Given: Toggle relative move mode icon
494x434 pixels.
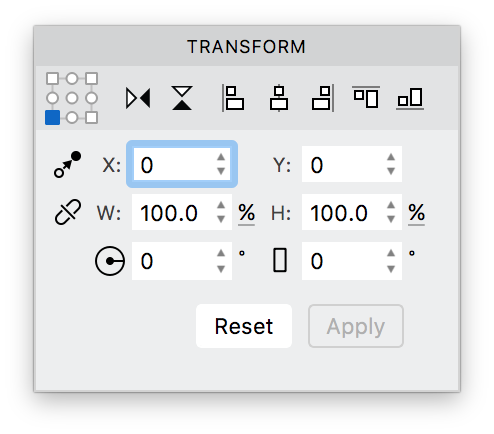Looking at the screenshot, I should [68, 164].
